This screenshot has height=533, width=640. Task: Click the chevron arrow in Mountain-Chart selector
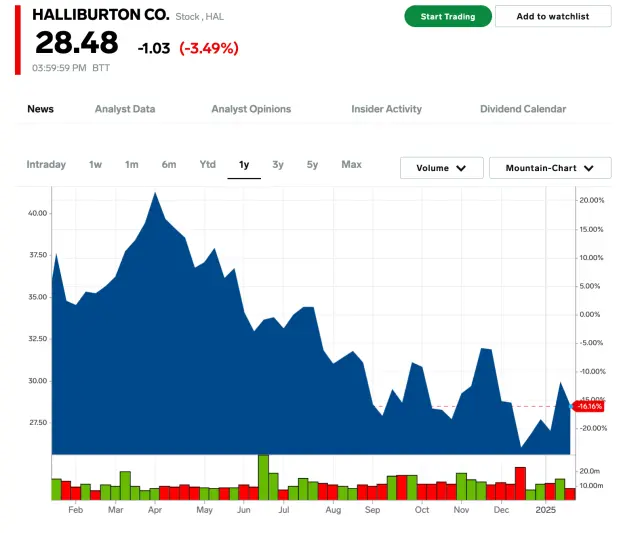click(589, 169)
